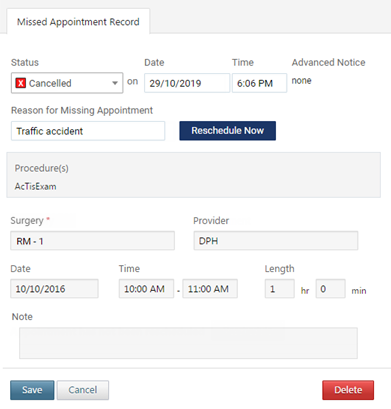
Task: Click the Length minutes field
Action: pos(330,289)
